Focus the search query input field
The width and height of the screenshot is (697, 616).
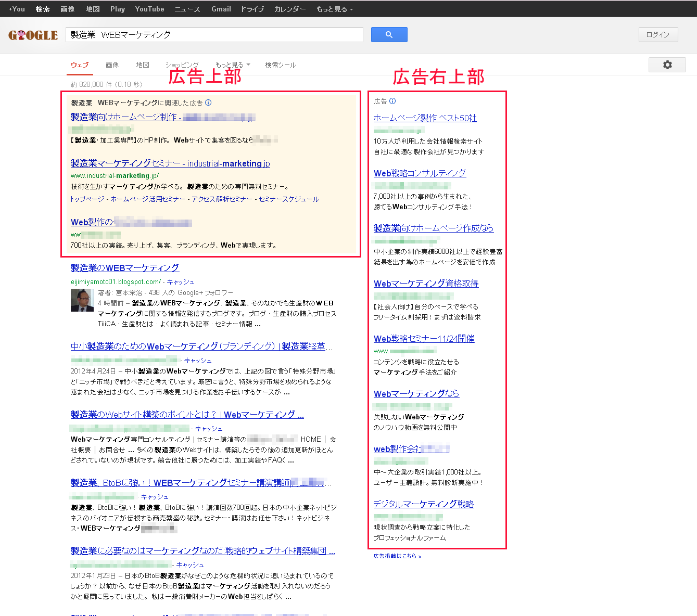pyautogui.click(x=214, y=34)
